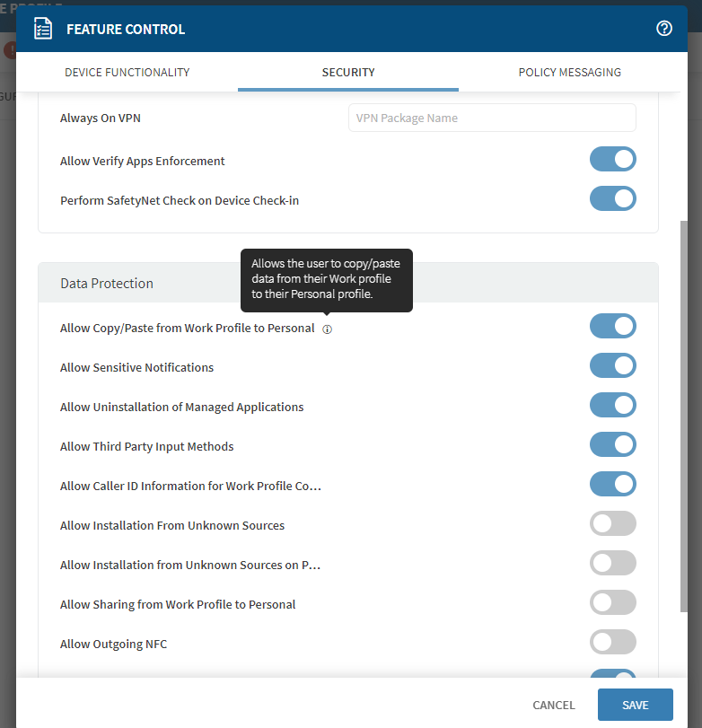The image size is (702, 728).
Task: Turn off SafetyNet Check on Check-in
Action: [x=612, y=199]
